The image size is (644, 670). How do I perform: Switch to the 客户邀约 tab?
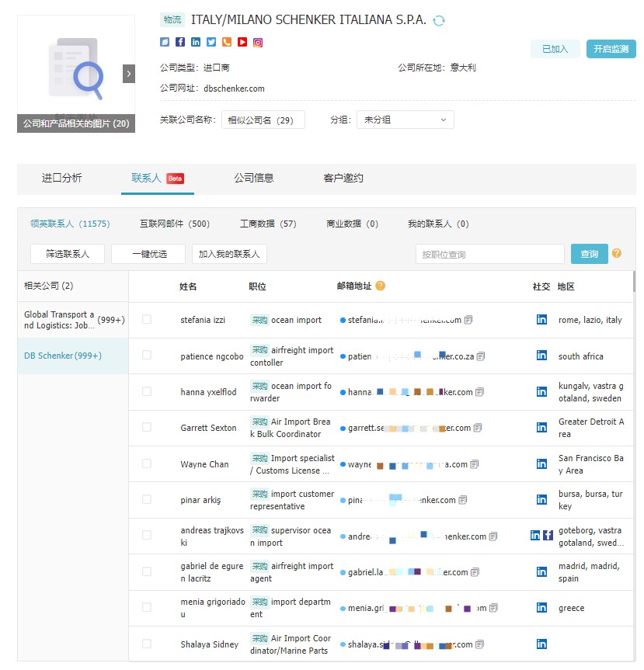coord(343,179)
